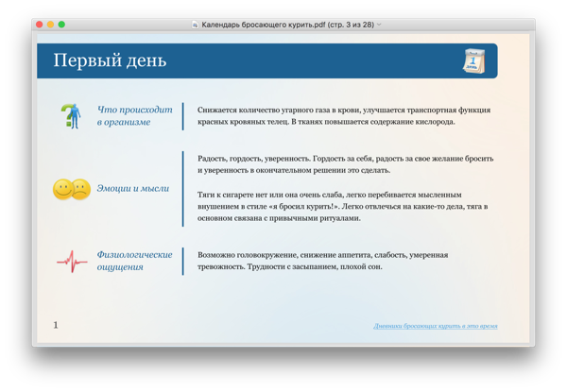Minimize the window with yellow button
The height and width of the screenshot is (392, 567).
(51, 25)
